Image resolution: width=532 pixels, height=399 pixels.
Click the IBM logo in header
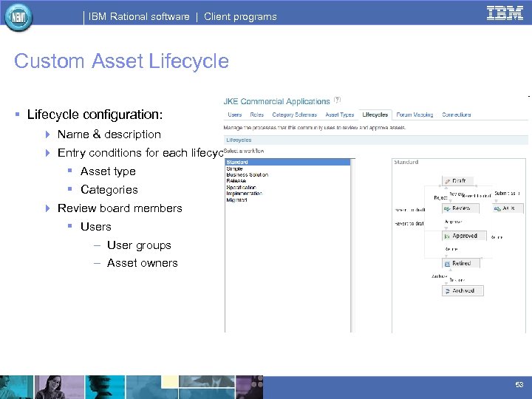tap(505, 13)
